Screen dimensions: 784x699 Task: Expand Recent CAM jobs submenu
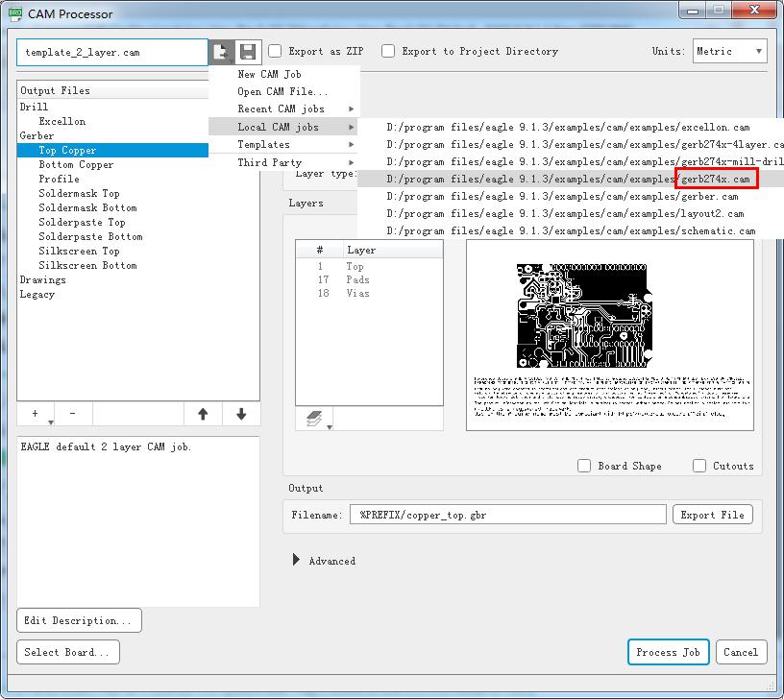click(284, 108)
